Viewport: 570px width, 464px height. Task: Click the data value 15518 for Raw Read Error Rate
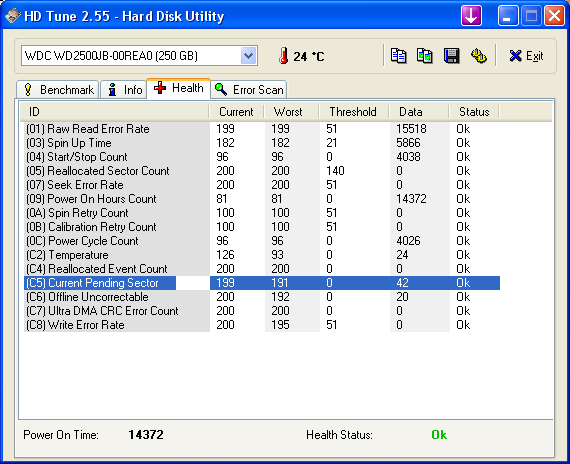click(x=411, y=129)
